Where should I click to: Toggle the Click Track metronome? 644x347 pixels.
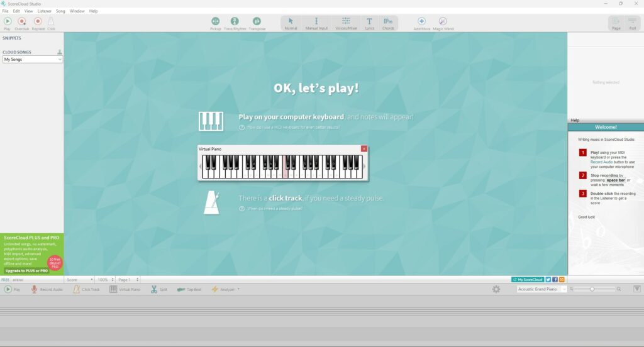86,289
